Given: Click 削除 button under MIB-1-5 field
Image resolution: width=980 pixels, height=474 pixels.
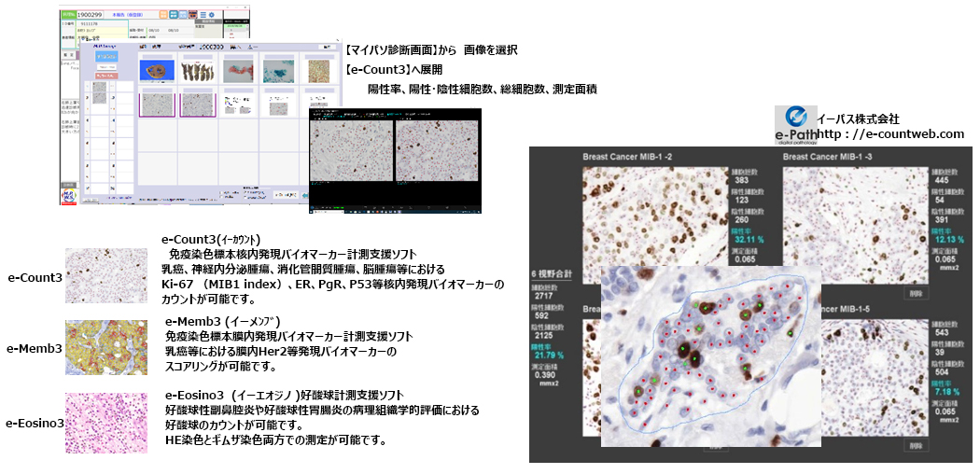Looking at the screenshot, I should point(917,447).
